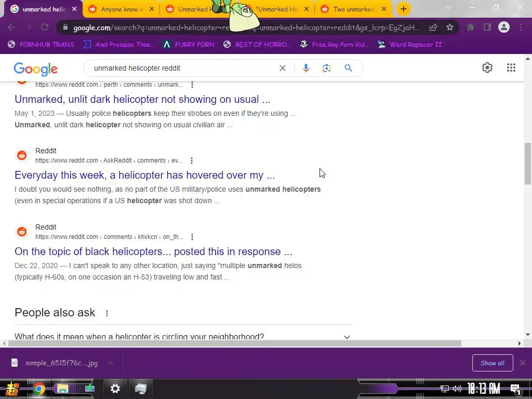532x399 pixels.
Task: Show all downloads
Action: pyautogui.click(x=493, y=363)
